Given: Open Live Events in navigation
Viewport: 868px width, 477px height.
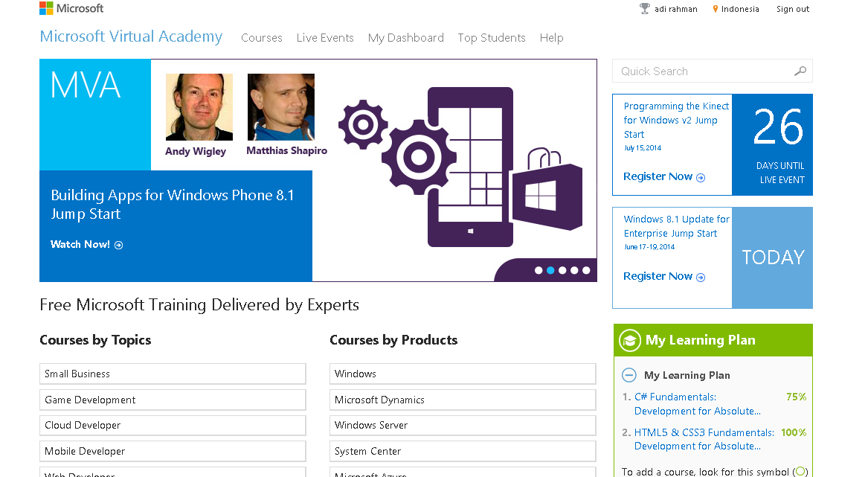Looking at the screenshot, I should [325, 38].
